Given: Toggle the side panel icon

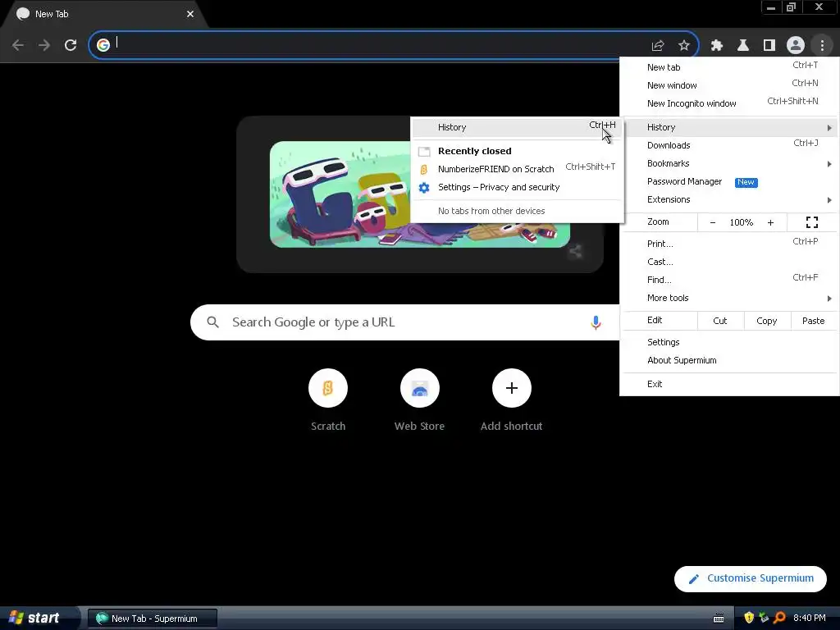Looking at the screenshot, I should pyautogui.click(x=769, y=46).
